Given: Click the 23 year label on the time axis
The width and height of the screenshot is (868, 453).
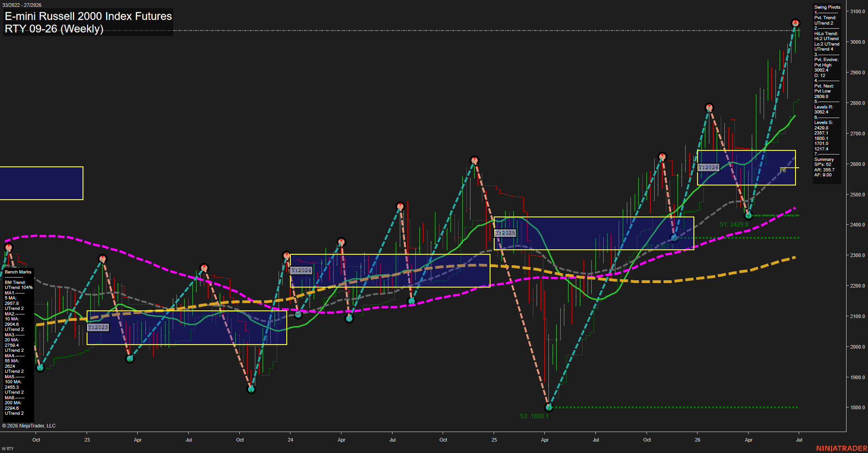Looking at the screenshot, I should [87, 440].
